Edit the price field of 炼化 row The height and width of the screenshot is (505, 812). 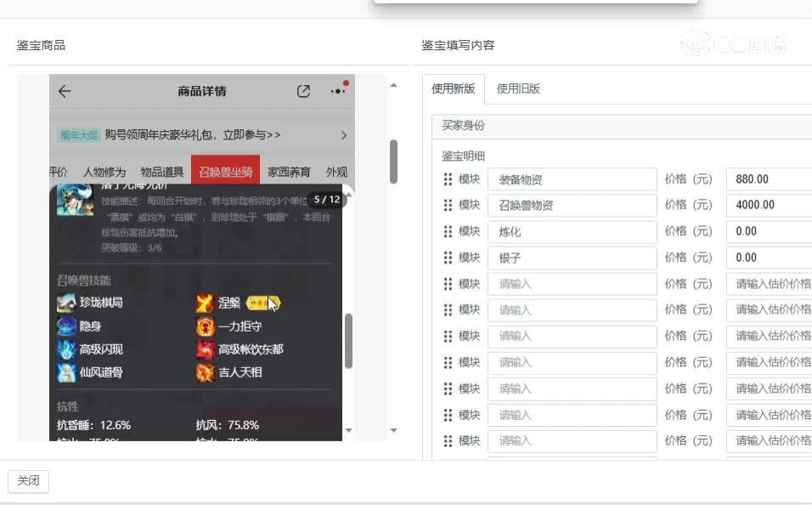pyautogui.click(x=769, y=232)
